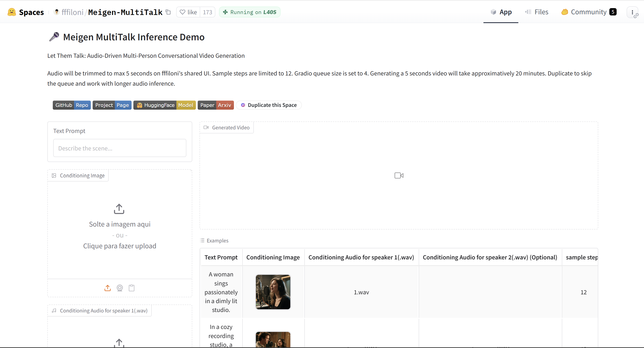Click the Conditioning Image upload drop area

coord(120,226)
